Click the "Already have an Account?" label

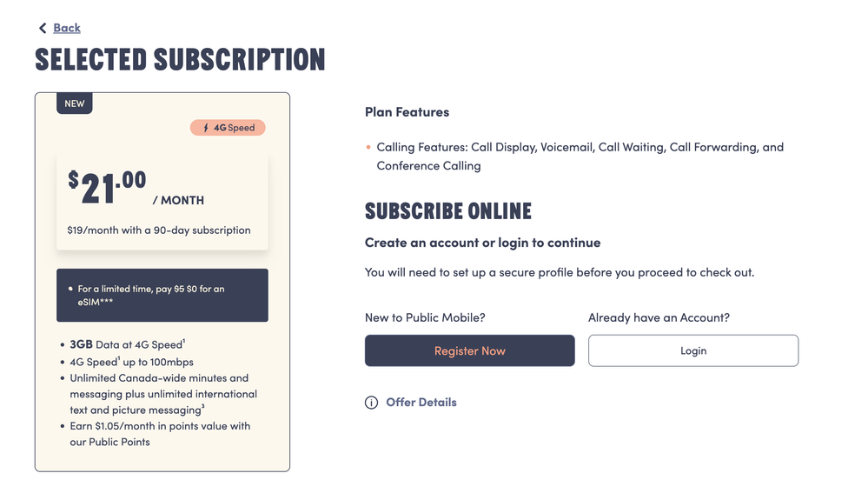click(659, 317)
